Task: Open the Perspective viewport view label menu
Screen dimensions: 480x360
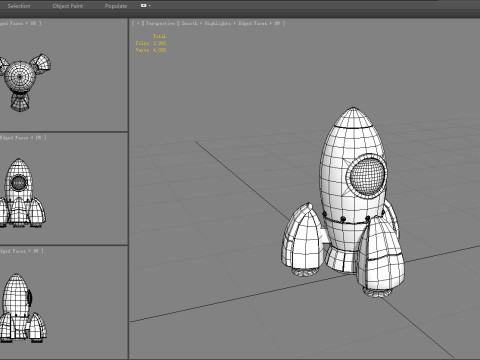Action: click(161, 23)
